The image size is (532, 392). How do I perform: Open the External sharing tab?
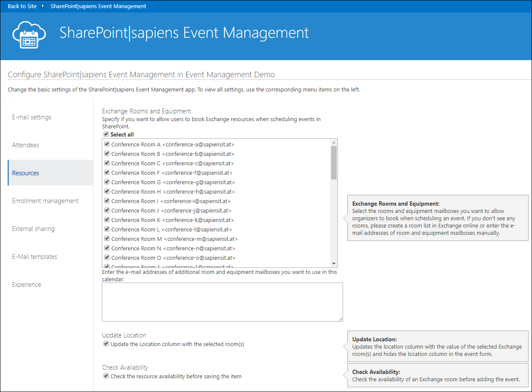point(33,229)
